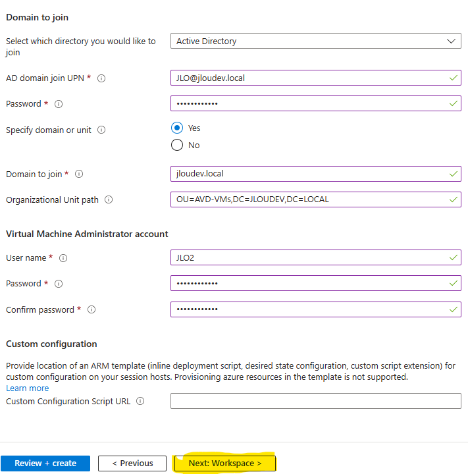Open the Learn more link
Viewport: 468px width, 476px height.
tap(27, 388)
